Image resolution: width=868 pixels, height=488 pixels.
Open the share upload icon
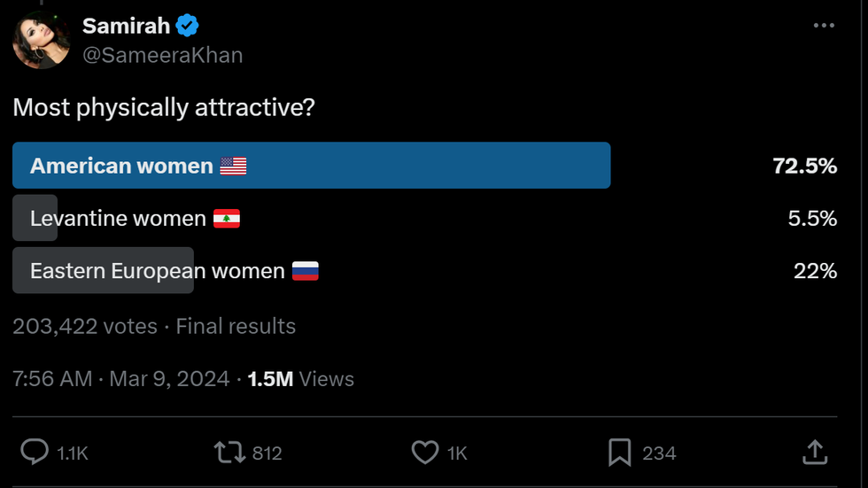[x=814, y=453]
